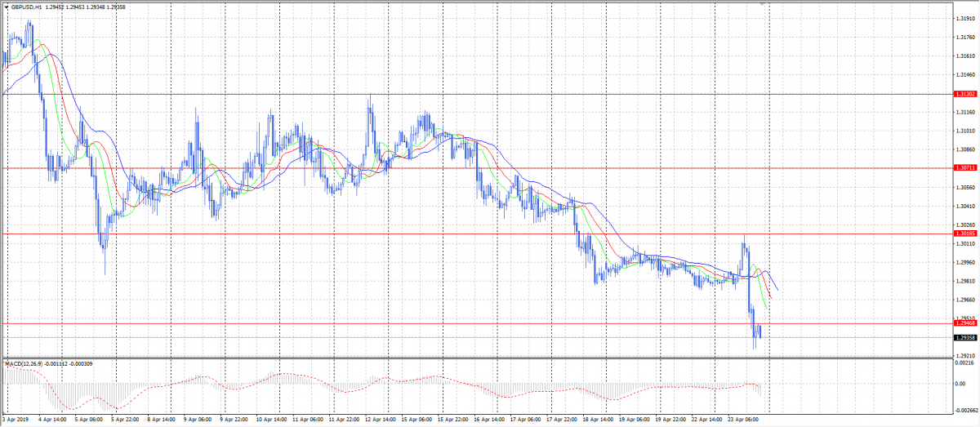Select the red 1.30711 price level label
The height and width of the screenshot is (427, 980).
pos(966,167)
